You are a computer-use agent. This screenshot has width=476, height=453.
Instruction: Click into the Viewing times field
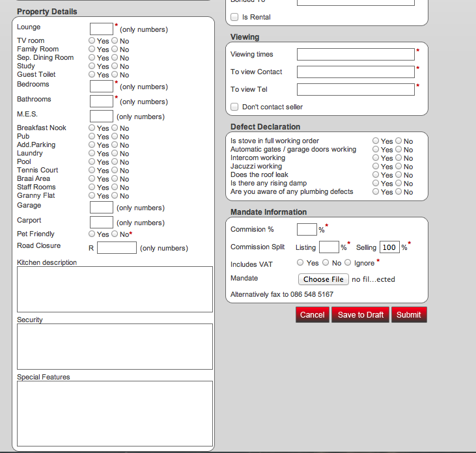(x=356, y=54)
